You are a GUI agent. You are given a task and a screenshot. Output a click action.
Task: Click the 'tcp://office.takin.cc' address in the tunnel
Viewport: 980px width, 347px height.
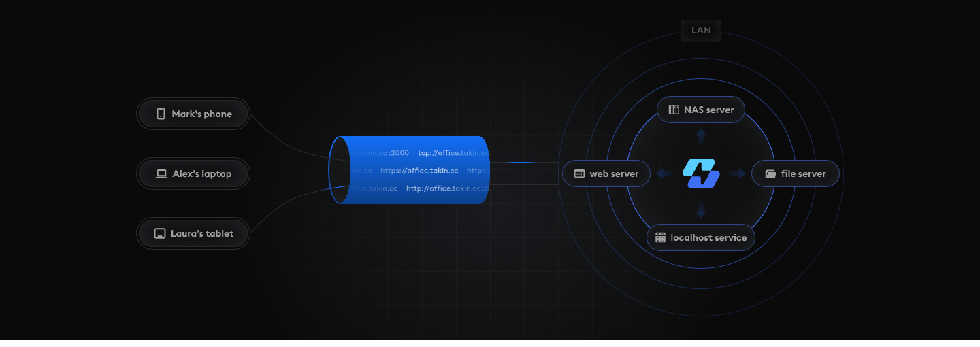[453, 153]
